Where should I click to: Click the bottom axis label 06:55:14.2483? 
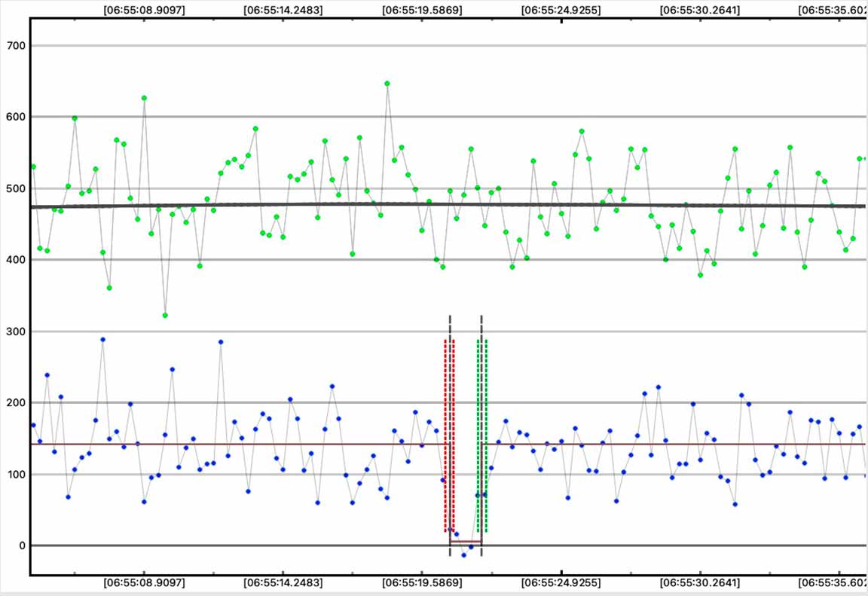point(283,582)
